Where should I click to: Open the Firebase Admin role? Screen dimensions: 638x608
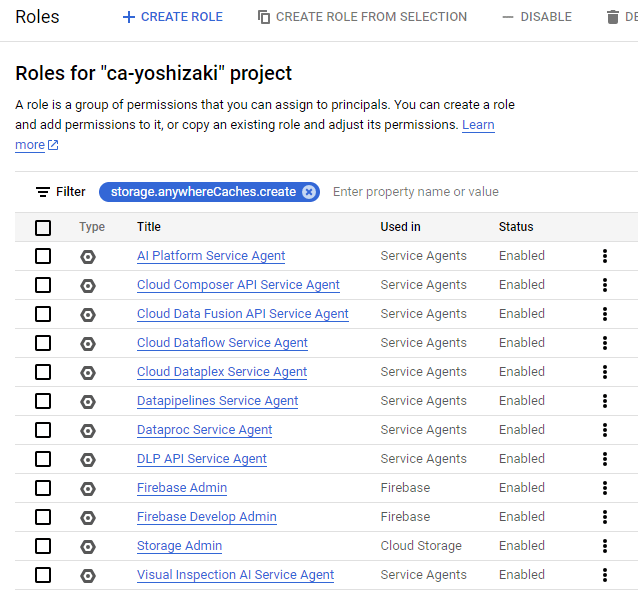182,488
